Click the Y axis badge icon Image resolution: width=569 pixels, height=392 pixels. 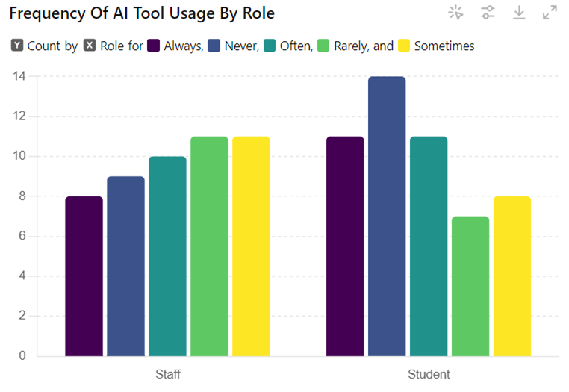coord(17,46)
